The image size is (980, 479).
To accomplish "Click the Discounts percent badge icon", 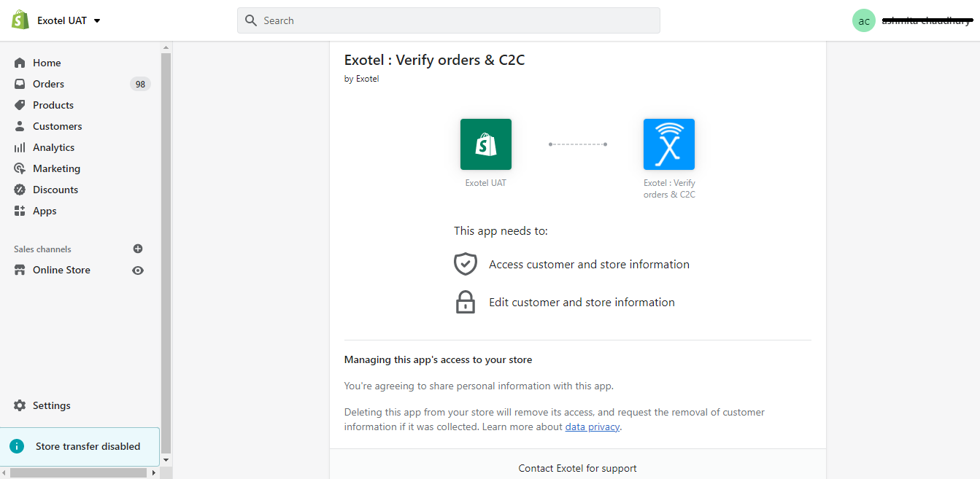I will click(20, 190).
